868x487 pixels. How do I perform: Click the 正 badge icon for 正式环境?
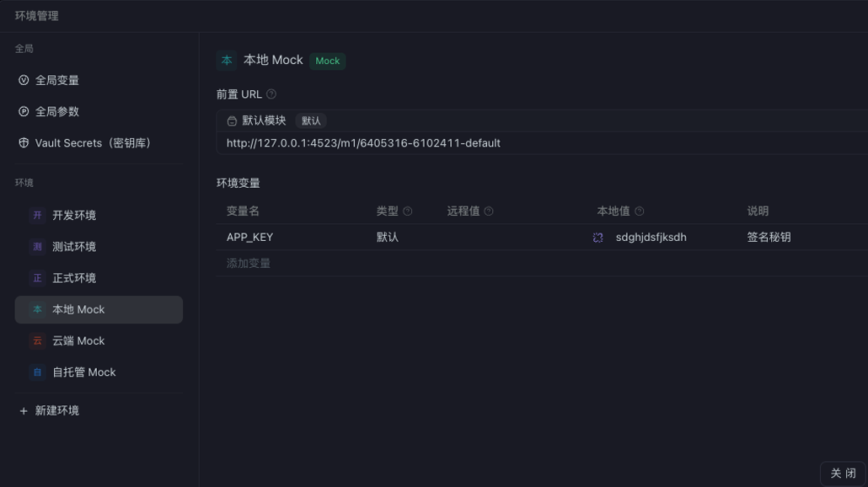(x=37, y=278)
